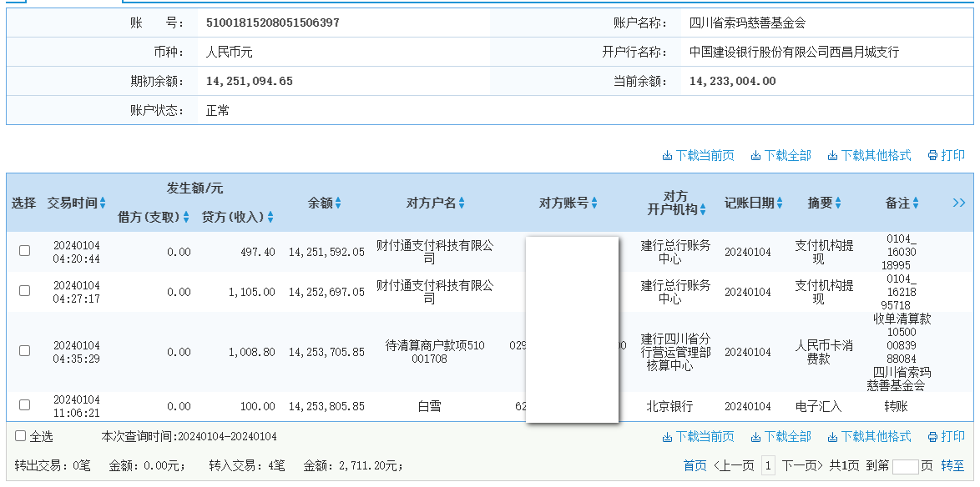Screen dimensions: 980x487
Task: Sort by 借方(支取) column arrows
Action: 186,218
